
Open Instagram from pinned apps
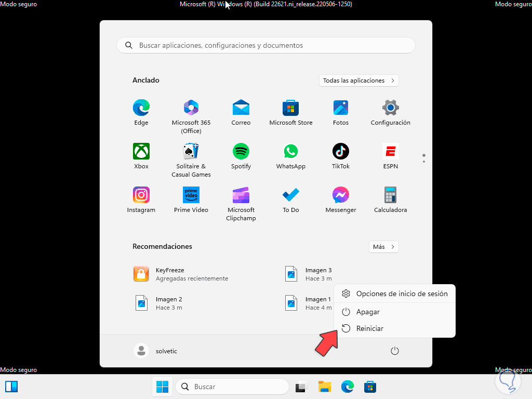click(141, 195)
